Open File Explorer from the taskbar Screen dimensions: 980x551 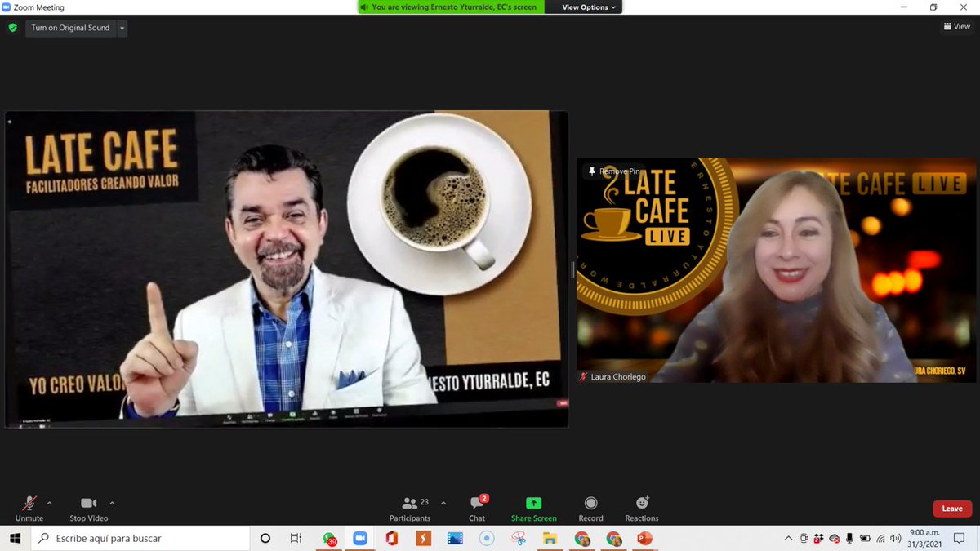click(550, 539)
